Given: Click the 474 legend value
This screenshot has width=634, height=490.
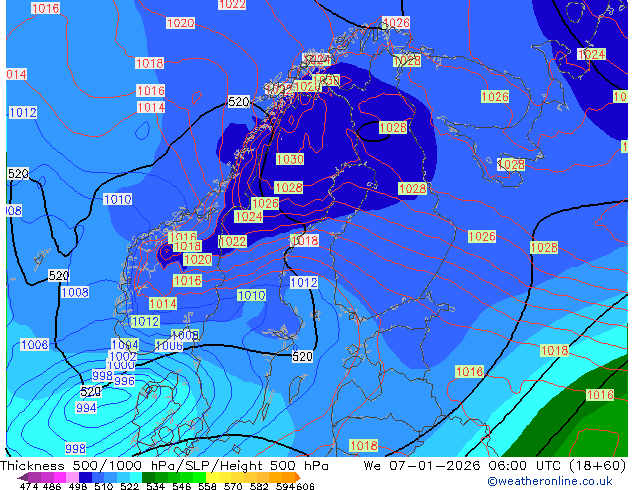Looking at the screenshot, I should tap(29, 486).
